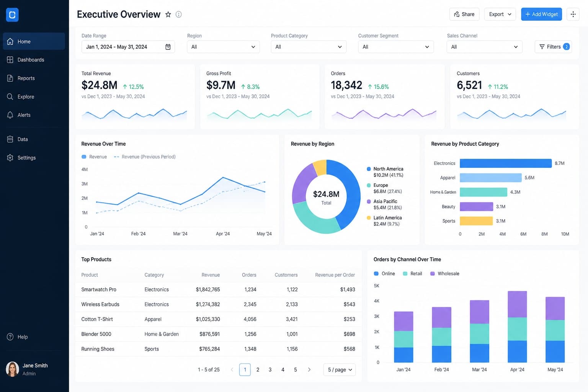Screen dimensions: 588x392
Task: Click the Settings gear icon
Action: point(10,158)
